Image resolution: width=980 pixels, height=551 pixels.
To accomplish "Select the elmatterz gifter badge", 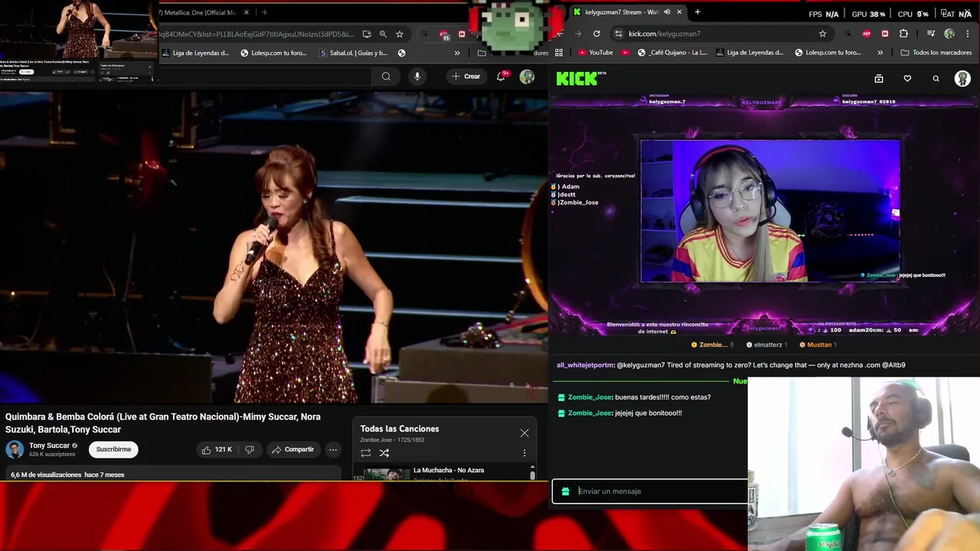I will 766,345.
